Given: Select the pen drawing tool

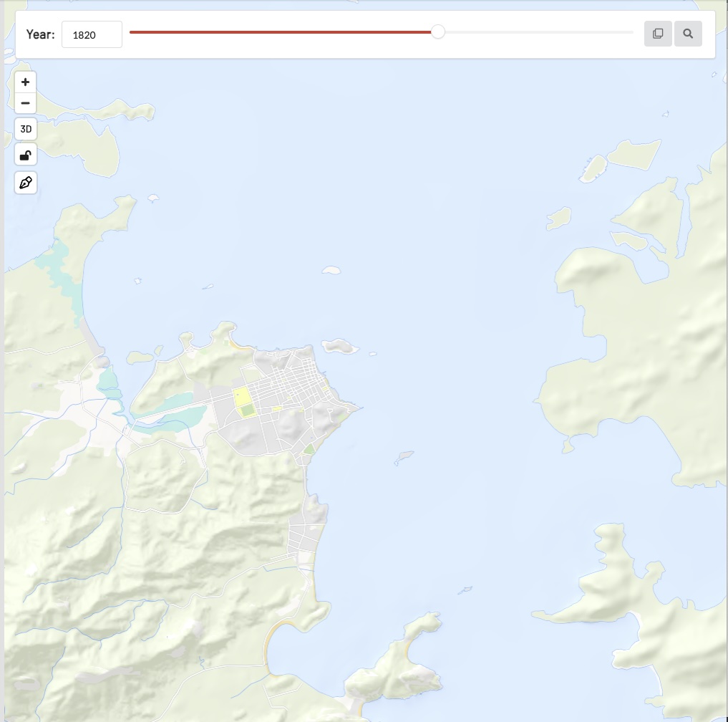Looking at the screenshot, I should tap(25, 183).
